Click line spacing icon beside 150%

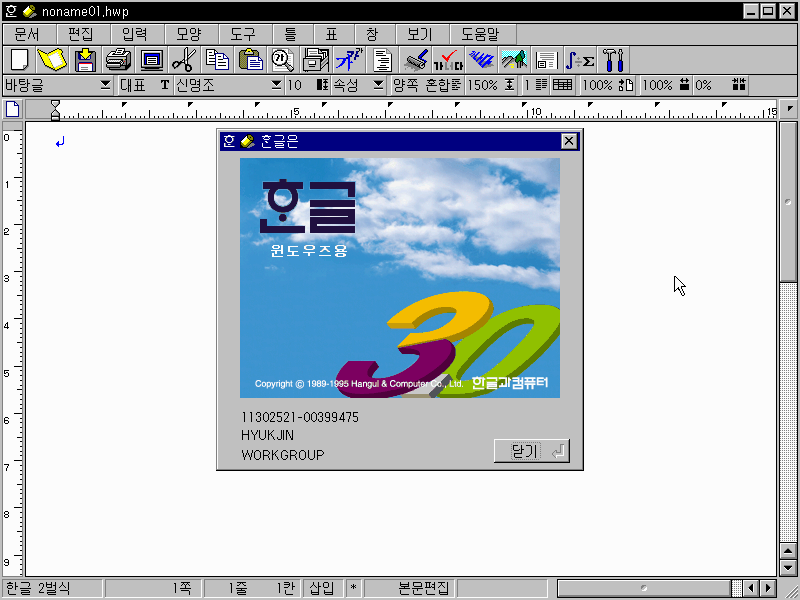[x=509, y=85]
